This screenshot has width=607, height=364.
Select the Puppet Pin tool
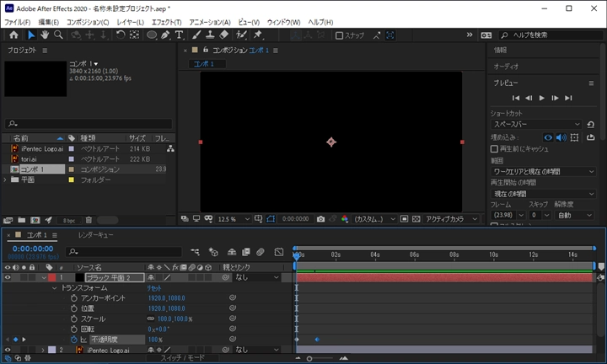258,35
